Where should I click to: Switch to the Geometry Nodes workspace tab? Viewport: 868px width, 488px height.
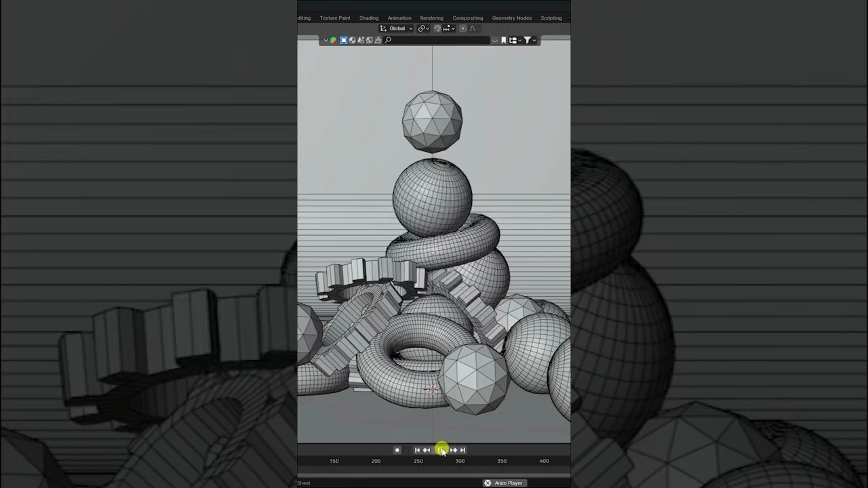pos(512,18)
